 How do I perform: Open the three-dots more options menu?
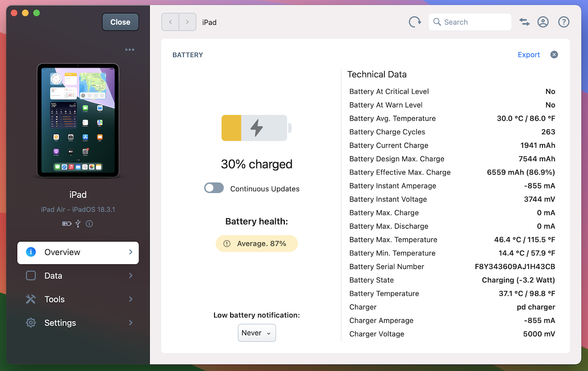130,50
